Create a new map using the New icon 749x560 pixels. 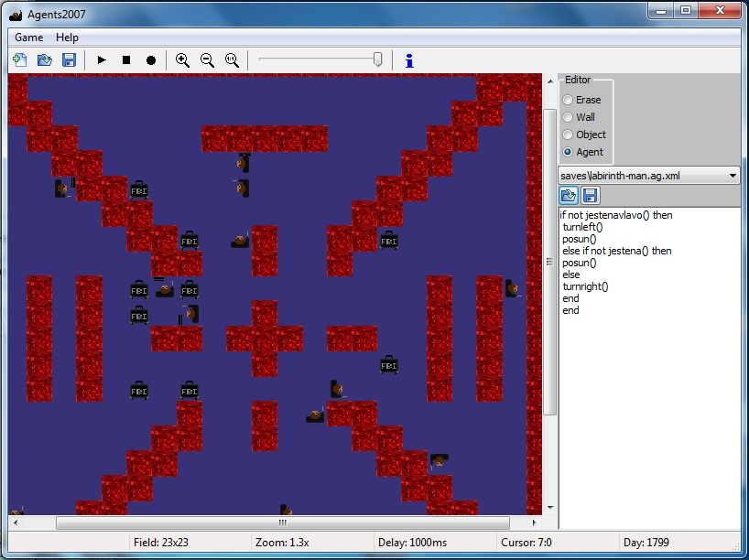(19, 59)
